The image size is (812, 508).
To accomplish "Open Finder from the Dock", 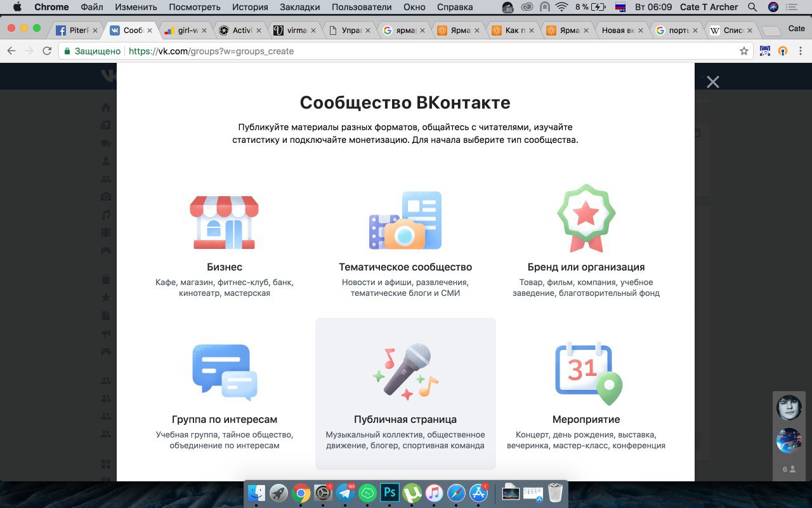I will [256, 493].
